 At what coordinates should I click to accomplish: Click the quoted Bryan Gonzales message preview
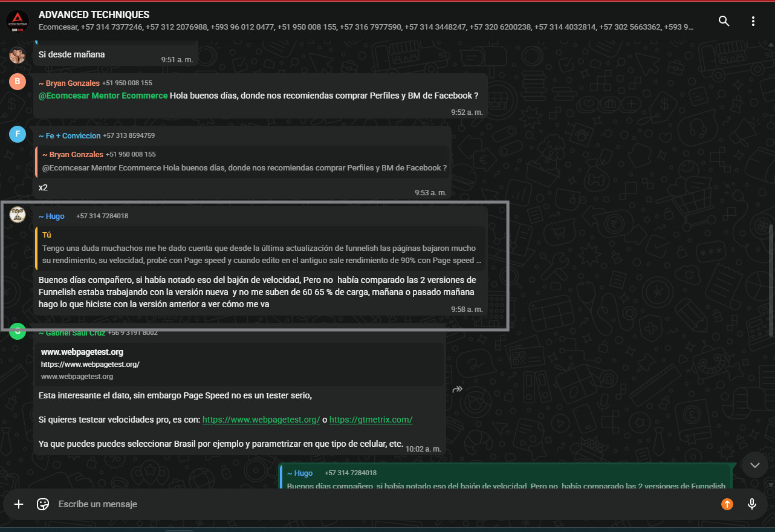pyautogui.click(x=244, y=161)
